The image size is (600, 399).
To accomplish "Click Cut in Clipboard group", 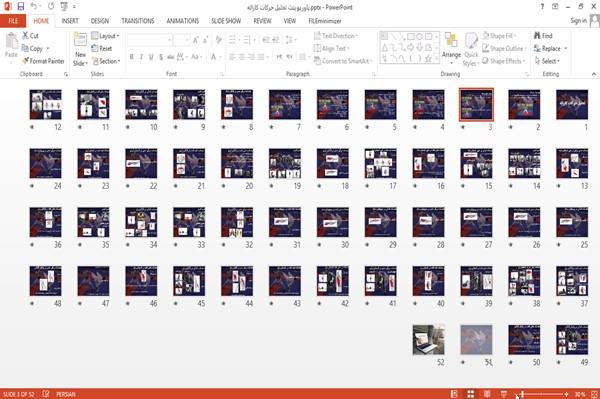I will [x=30, y=36].
